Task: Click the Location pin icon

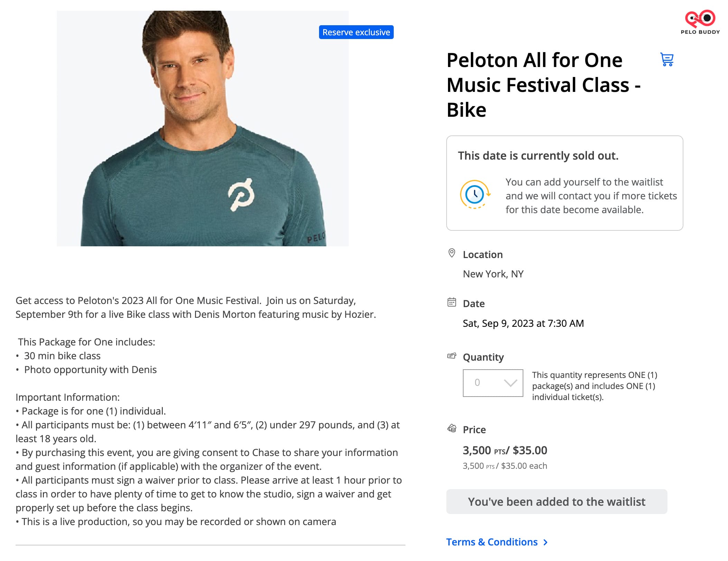Action: (x=451, y=253)
